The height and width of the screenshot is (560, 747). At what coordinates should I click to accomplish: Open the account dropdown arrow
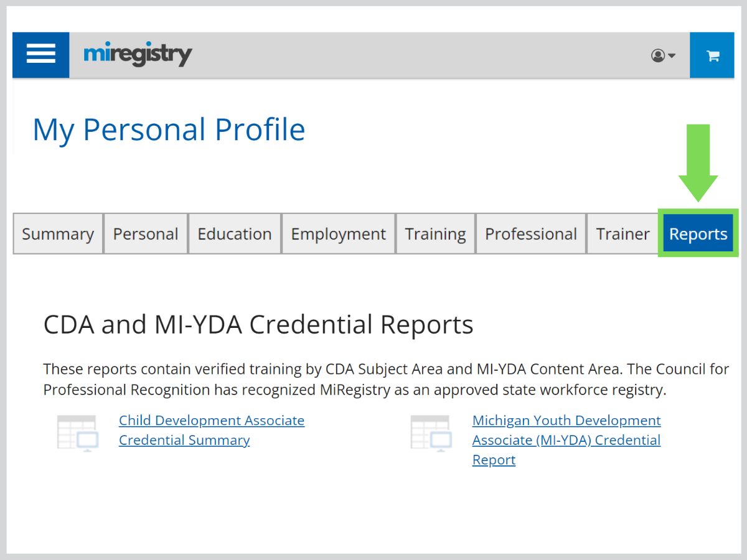[671, 56]
